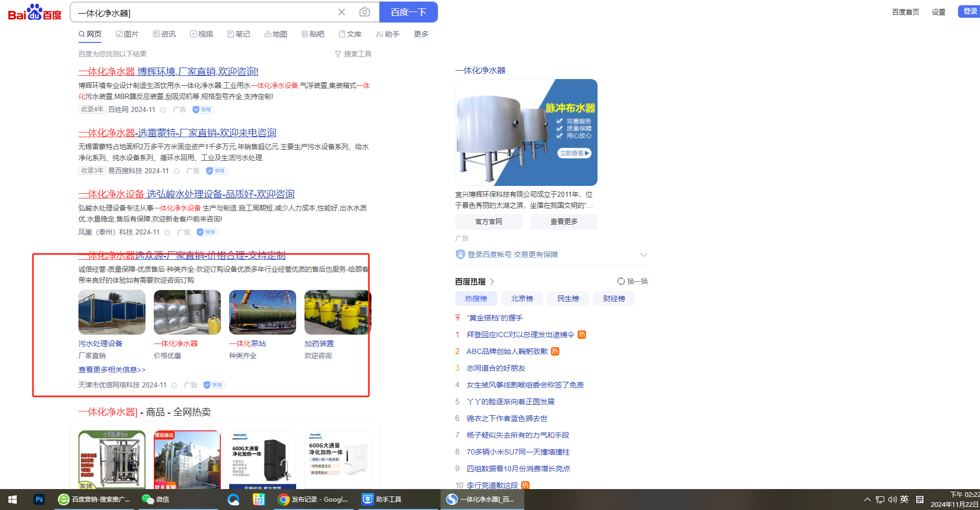Switch to the 资讯 tab
The image size is (980, 510).
click(164, 34)
